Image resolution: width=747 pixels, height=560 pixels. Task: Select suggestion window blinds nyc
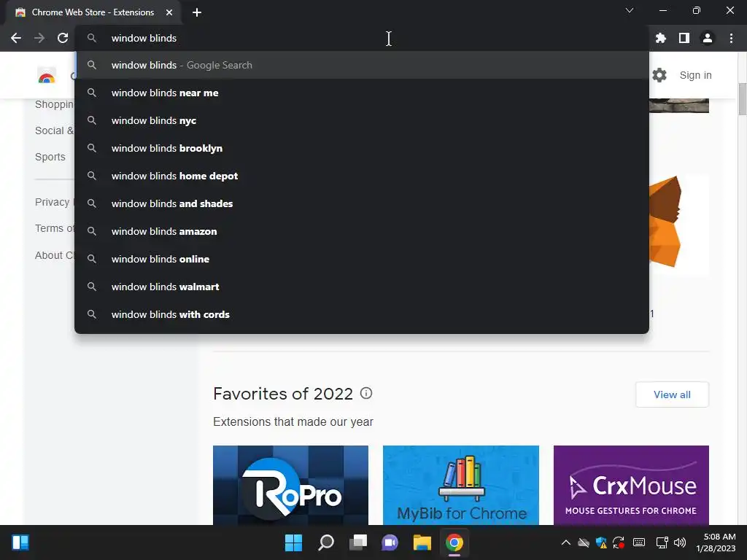pos(362,120)
